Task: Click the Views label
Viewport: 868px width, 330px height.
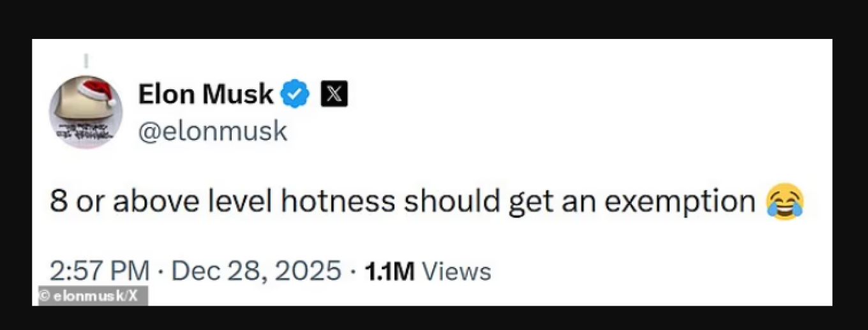Action: pyautogui.click(x=457, y=271)
